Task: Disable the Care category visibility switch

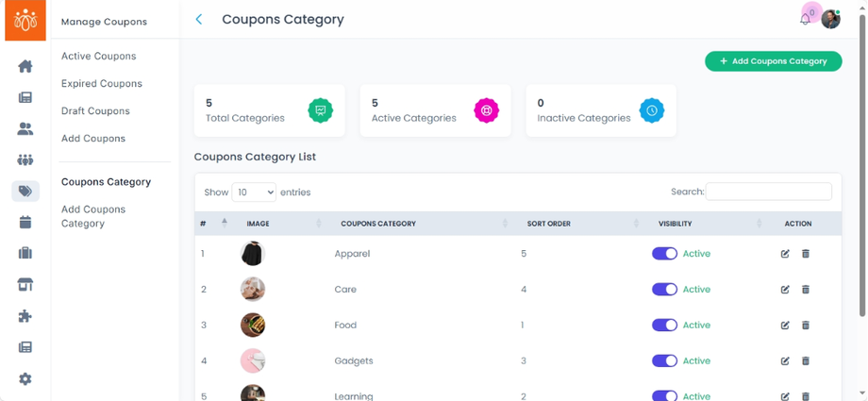Action: [x=664, y=290]
